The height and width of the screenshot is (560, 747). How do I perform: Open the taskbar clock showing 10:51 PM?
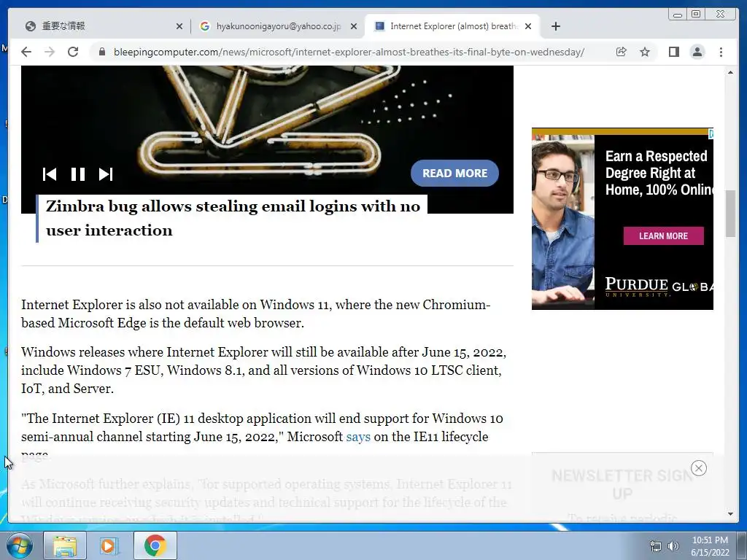coord(710,546)
